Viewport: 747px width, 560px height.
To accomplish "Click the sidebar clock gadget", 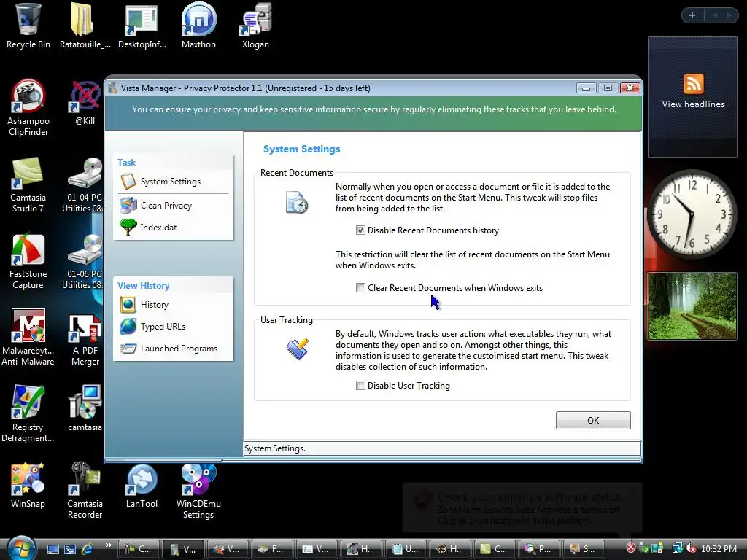I will (692, 214).
